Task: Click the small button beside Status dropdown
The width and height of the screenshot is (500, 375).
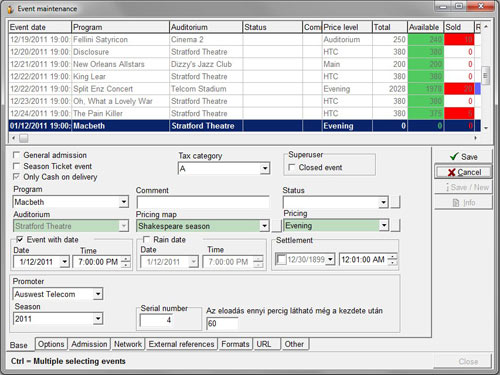Action: (395, 202)
